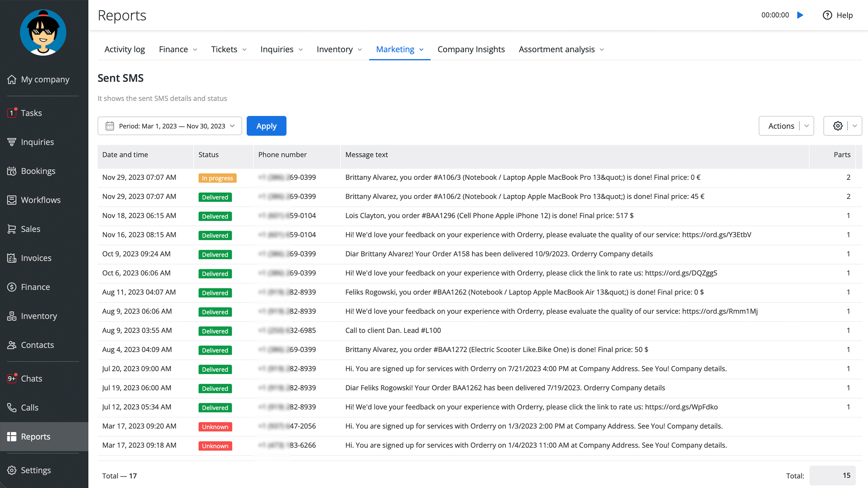
Task: Open Invoices in the sidebar
Action: tap(36, 258)
